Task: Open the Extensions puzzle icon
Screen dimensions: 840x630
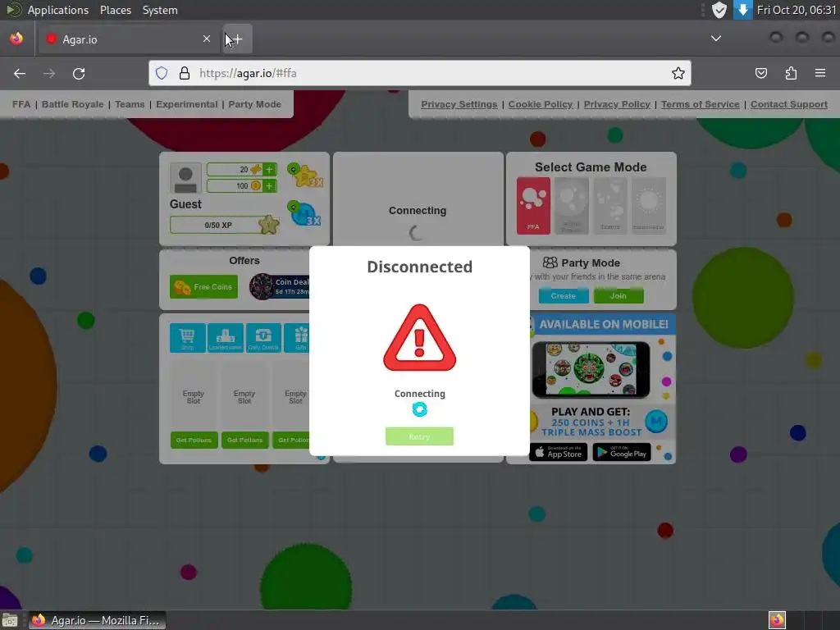Action: point(792,73)
